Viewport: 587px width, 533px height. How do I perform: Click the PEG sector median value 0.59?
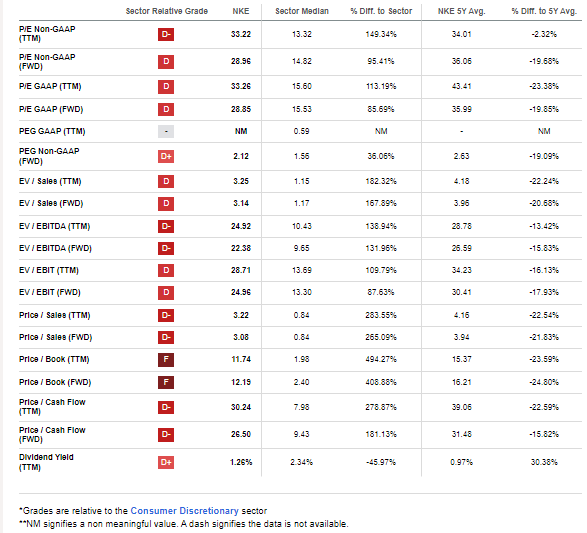click(x=302, y=131)
